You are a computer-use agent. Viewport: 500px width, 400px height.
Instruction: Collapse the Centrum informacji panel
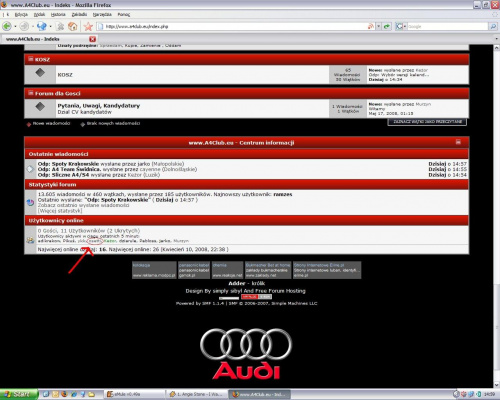tap(458, 142)
